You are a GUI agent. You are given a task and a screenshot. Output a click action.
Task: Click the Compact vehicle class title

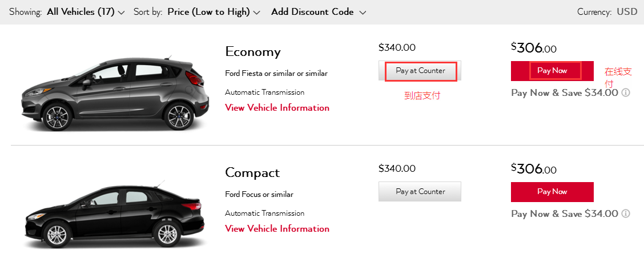pyautogui.click(x=252, y=173)
